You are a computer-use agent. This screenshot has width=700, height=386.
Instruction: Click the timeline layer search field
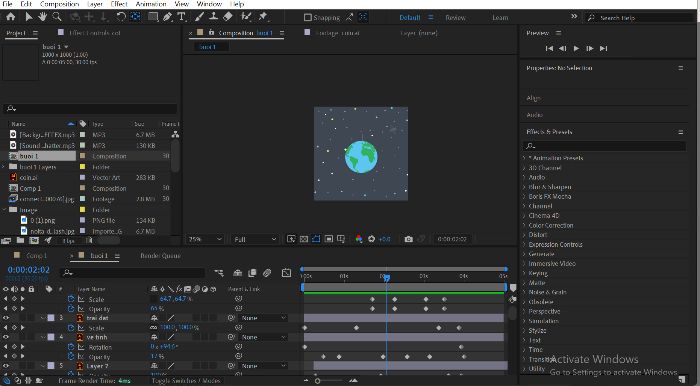point(134,273)
